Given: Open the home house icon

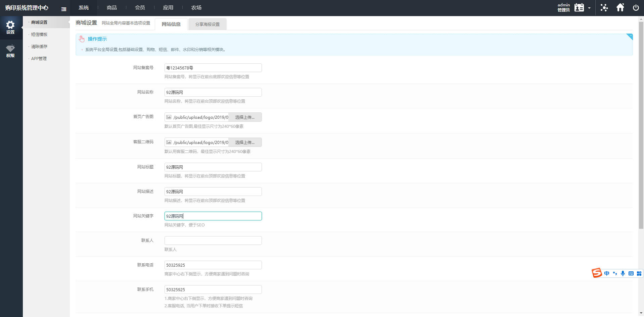Looking at the screenshot, I should point(620,7).
